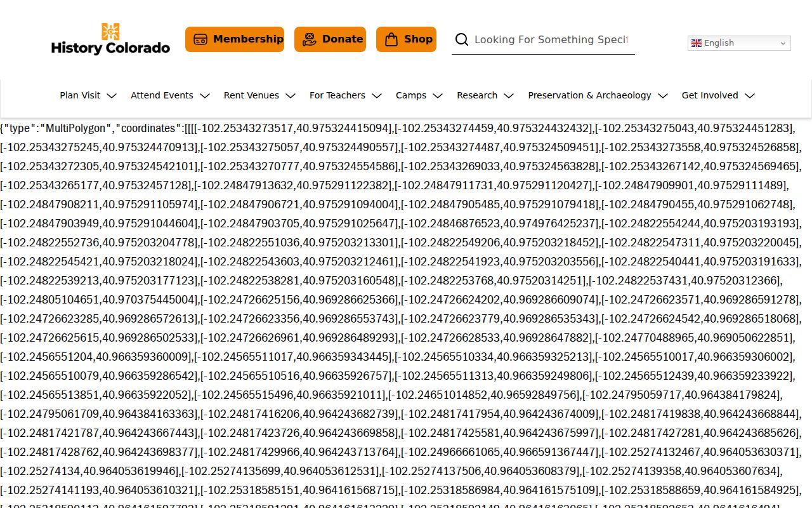Image resolution: width=812 pixels, height=508 pixels.
Task: Open the For Teachers menu
Action: tap(337, 95)
